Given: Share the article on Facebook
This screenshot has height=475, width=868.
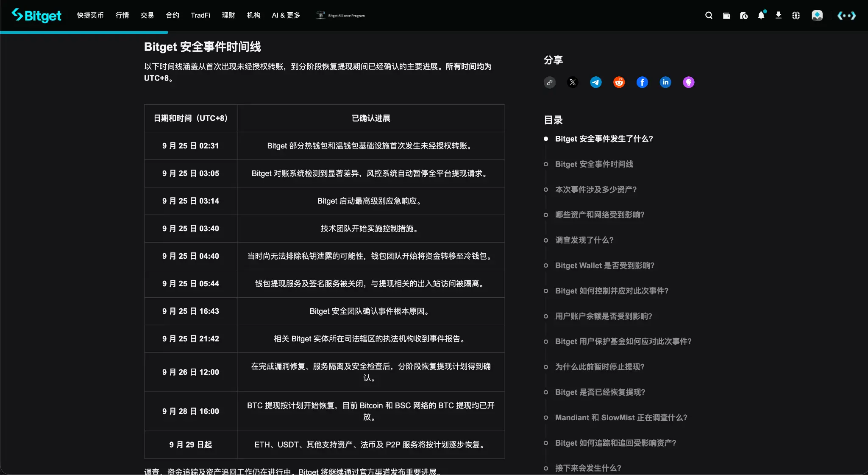Looking at the screenshot, I should (643, 82).
